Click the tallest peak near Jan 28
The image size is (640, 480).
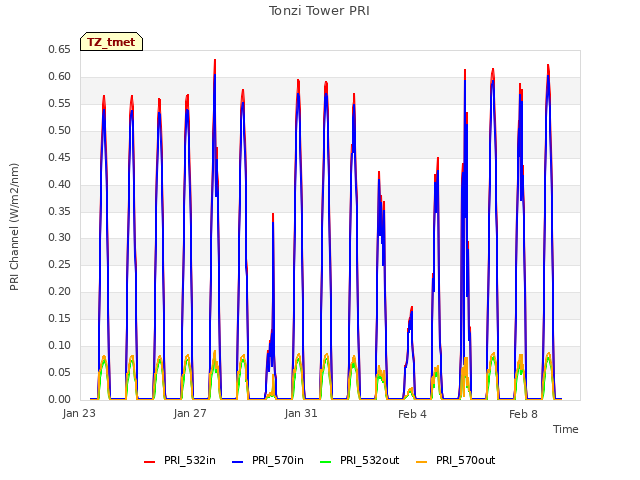coord(215,60)
